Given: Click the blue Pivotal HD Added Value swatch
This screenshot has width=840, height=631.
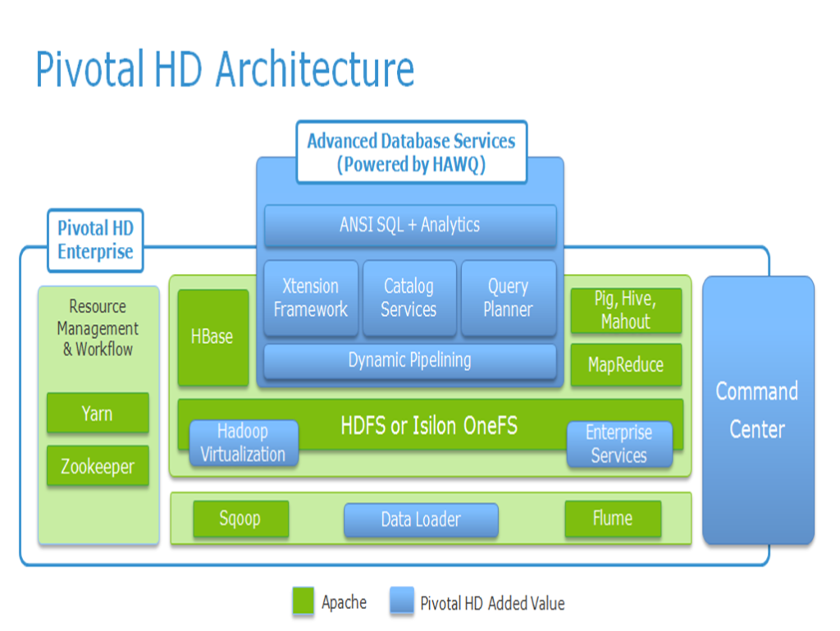Looking at the screenshot, I should click(402, 601).
